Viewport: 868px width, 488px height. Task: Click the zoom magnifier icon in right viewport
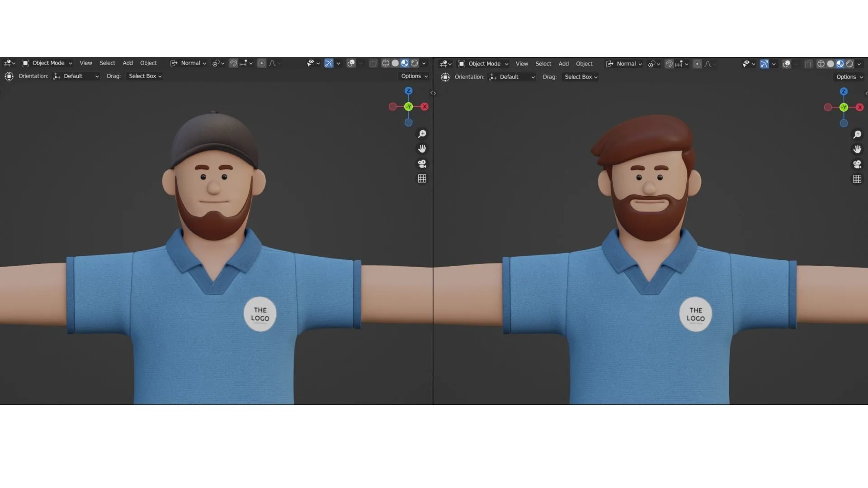[857, 135]
